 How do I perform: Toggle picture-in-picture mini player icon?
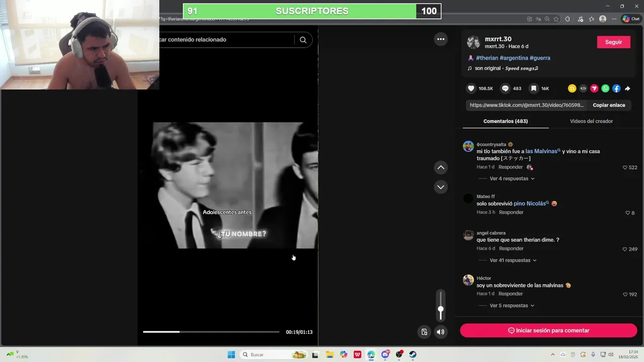coord(424,332)
